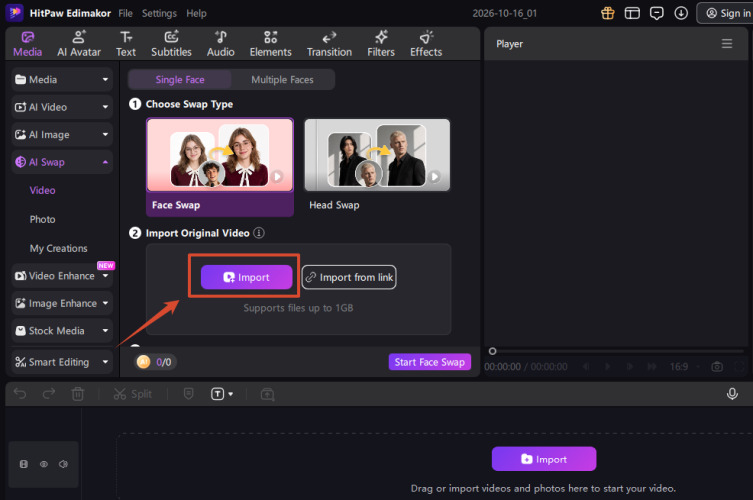Click the download circle icon

(681, 13)
